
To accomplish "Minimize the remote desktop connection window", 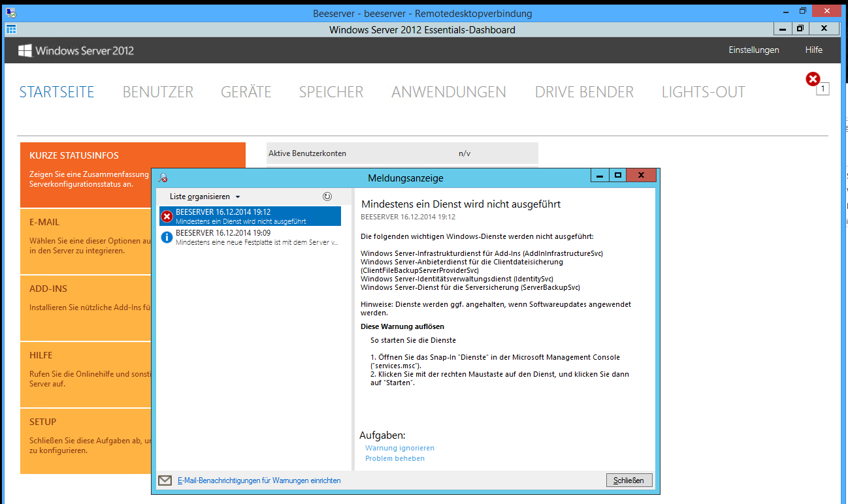I will (785, 12).
